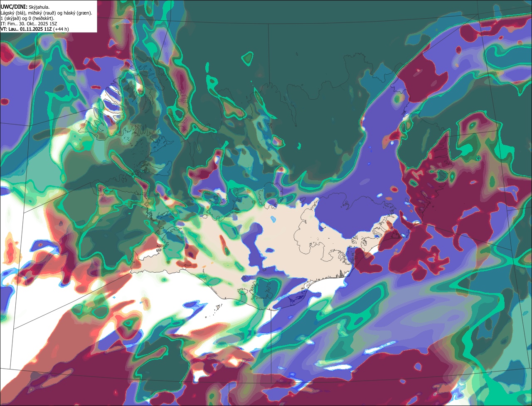This screenshot has height=406, width=532.
Task: Click the '1 (skýjað) og 0 (heiðskírt).' line
Action: click(x=28, y=19)
